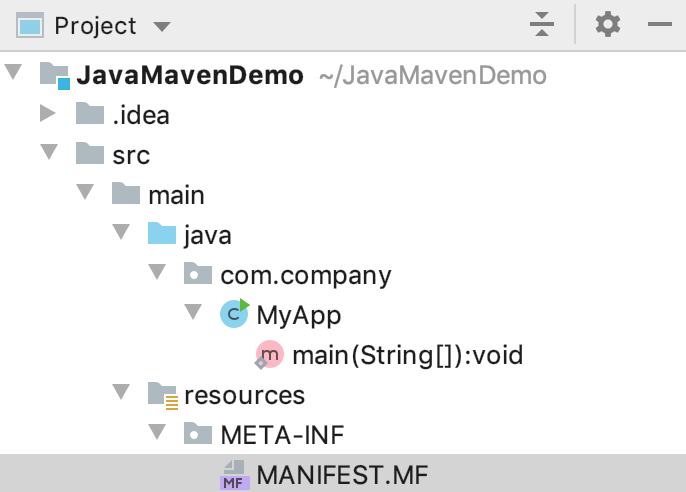Click the JavaMavenDemo module folder icon

click(x=54, y=75)
